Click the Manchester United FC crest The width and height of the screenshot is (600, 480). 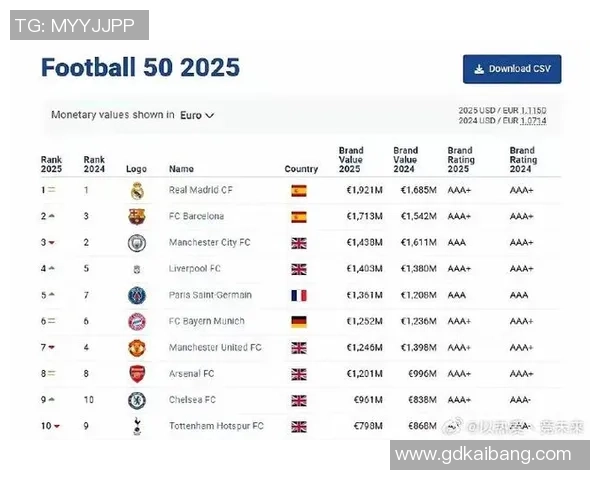pos(137,347)
